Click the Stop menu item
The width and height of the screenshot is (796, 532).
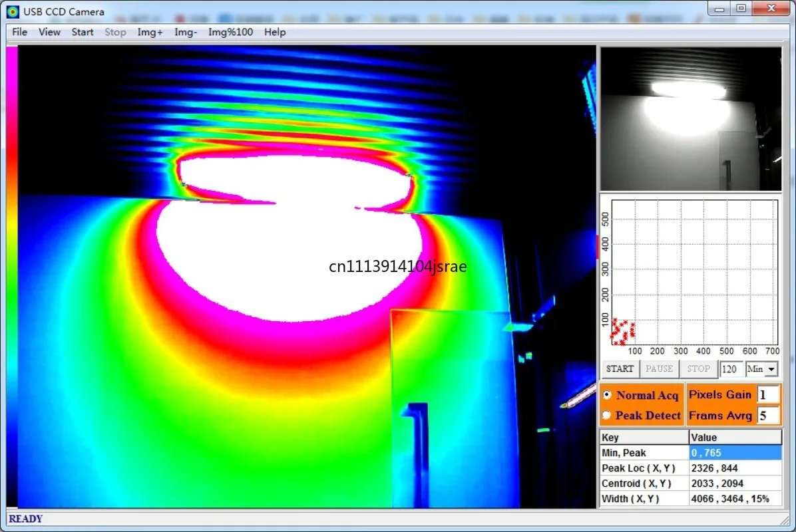[115, 32]
